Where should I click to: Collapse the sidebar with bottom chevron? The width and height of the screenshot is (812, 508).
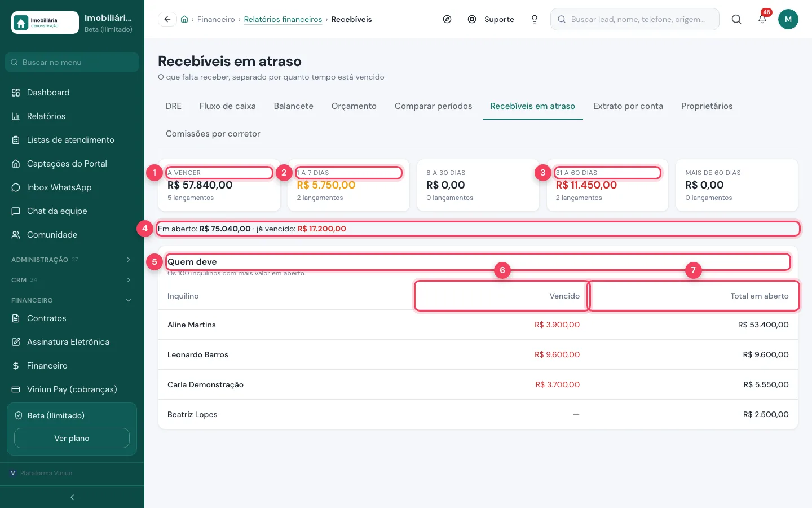(x=72, y=497)
